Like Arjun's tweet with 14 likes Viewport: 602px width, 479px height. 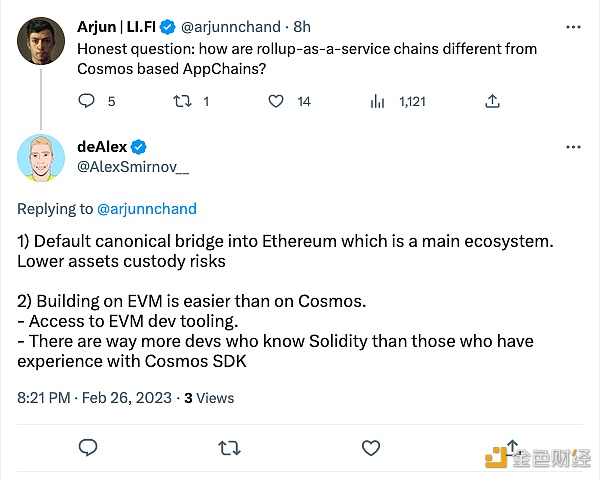[x=275, y=101]
